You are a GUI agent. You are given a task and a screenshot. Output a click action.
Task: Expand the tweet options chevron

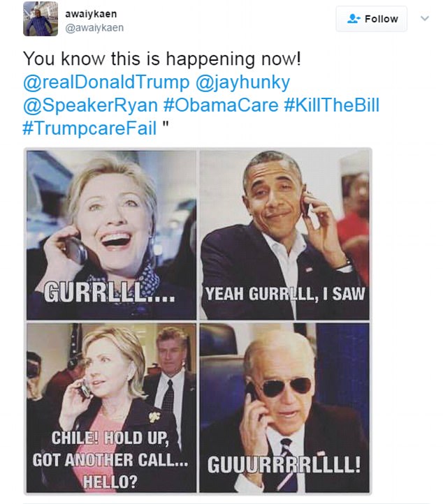pos(425,18)
